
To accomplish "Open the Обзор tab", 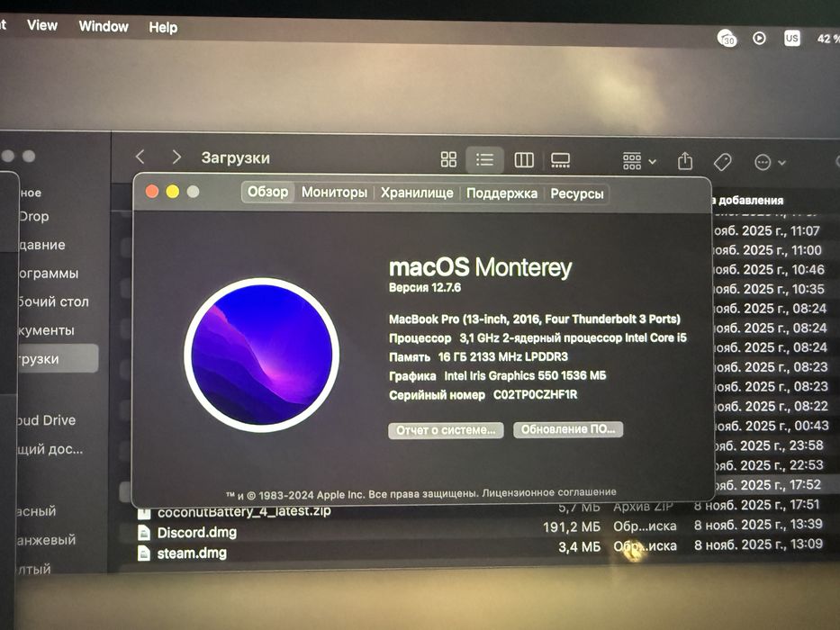I will coord(267,192).
